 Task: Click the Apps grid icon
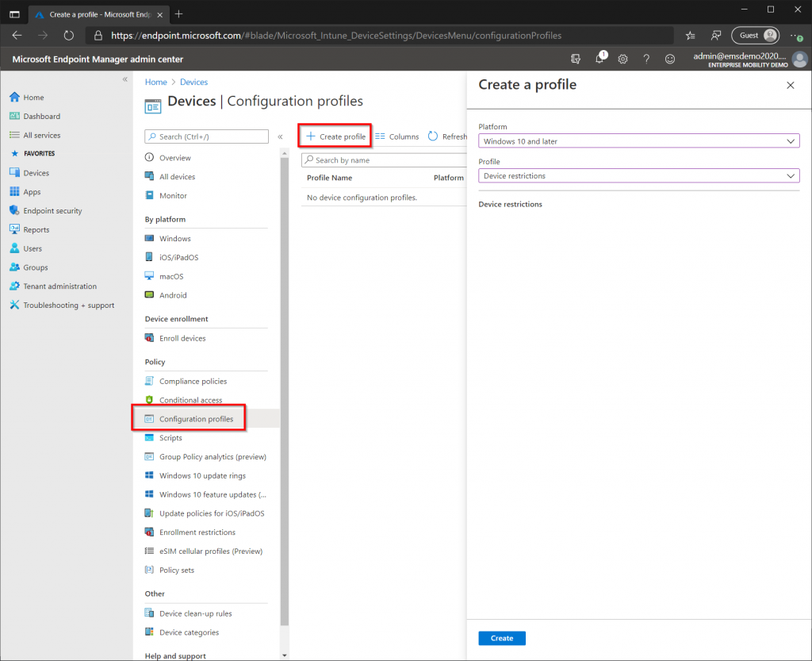click(14, 192)
